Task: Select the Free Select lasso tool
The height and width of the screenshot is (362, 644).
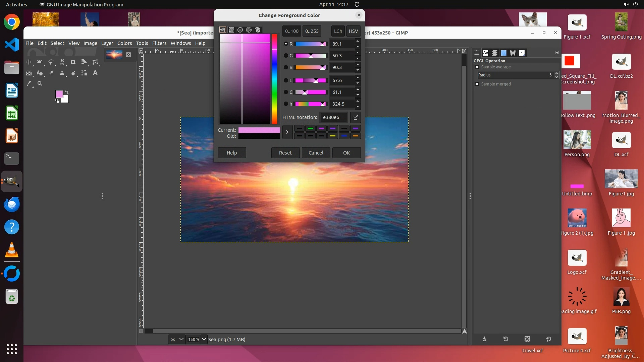Action: click(x=51, y=62)
